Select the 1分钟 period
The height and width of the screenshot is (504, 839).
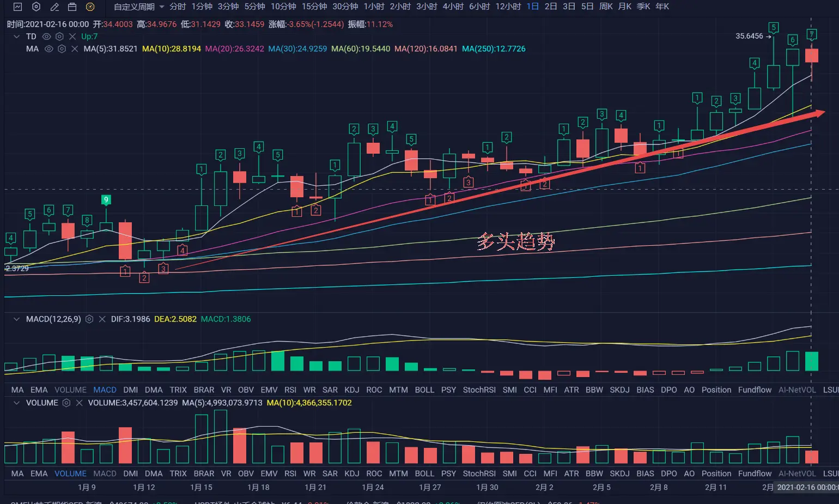(x=202, y=7)
